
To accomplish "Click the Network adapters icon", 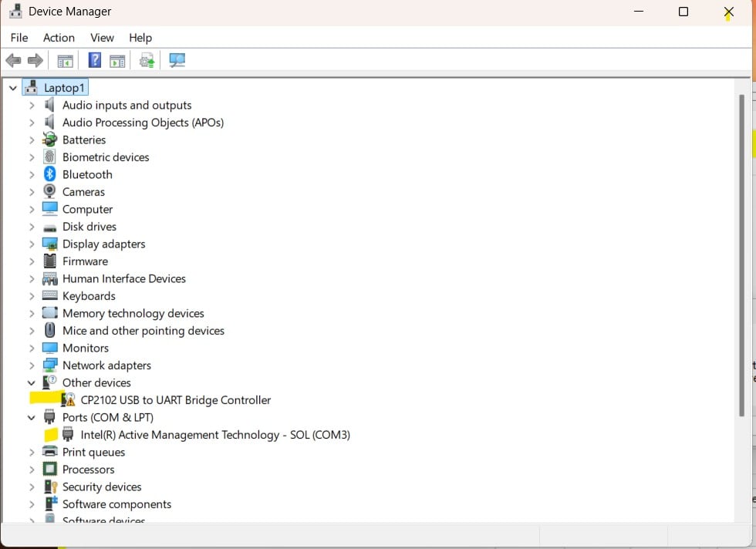I will [x=49, y=365].
